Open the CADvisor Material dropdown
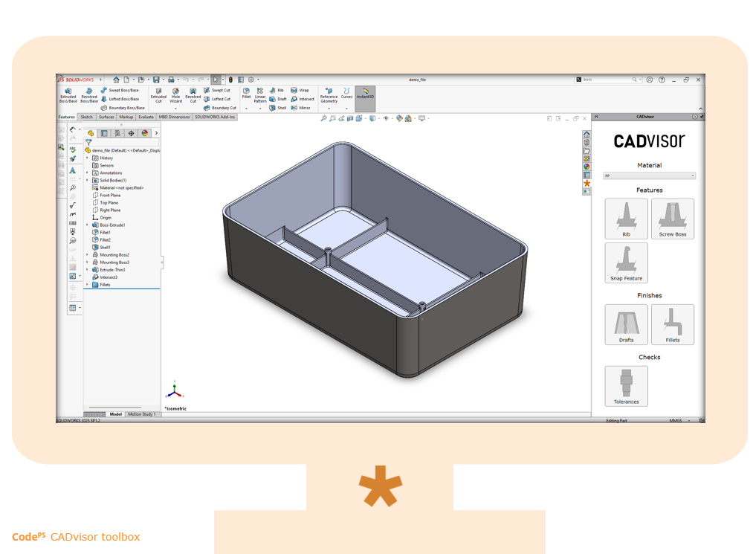The image size is (756, 554). pos(649,176)
